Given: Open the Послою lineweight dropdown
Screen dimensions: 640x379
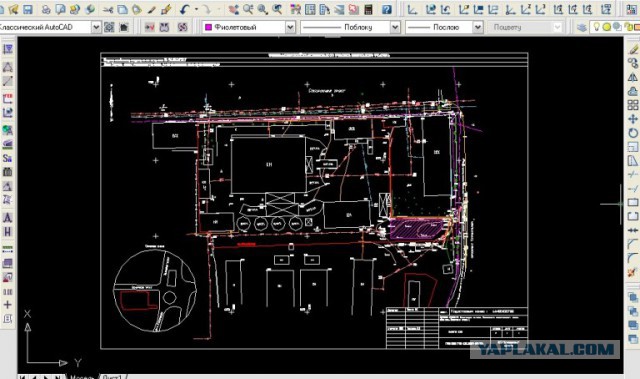Looking at the screenshot, I should click(x=477, y=27).
